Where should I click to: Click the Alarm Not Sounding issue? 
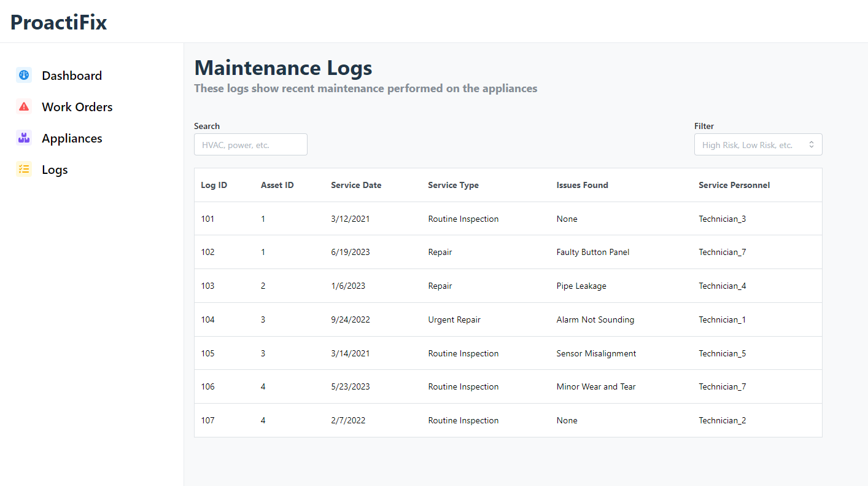coord(595,319)
